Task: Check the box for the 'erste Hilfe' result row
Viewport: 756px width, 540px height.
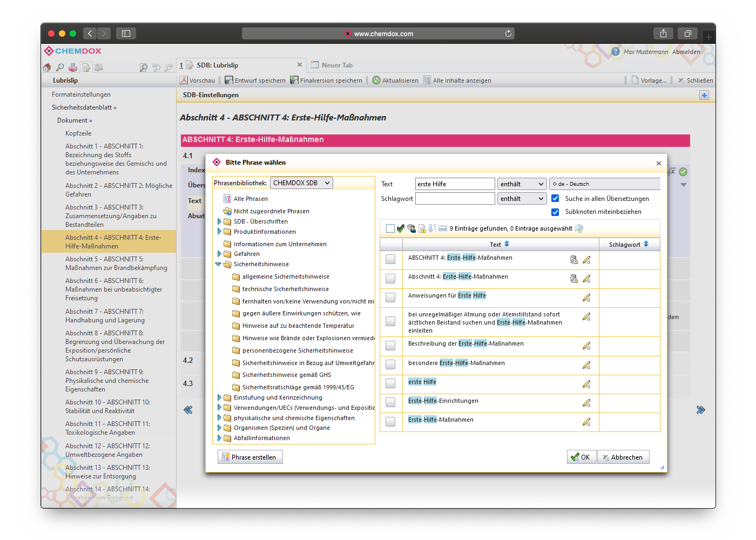Action: point(390,383)
